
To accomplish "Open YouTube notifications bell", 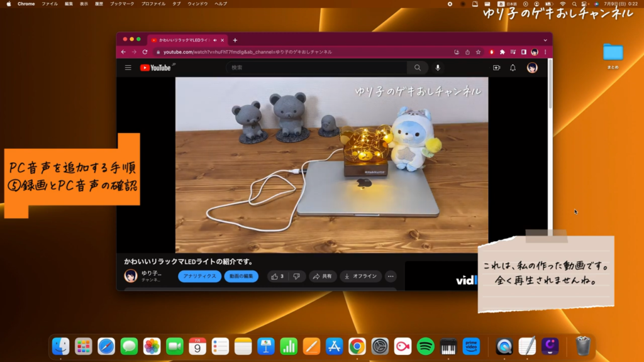I will [513, 68].
